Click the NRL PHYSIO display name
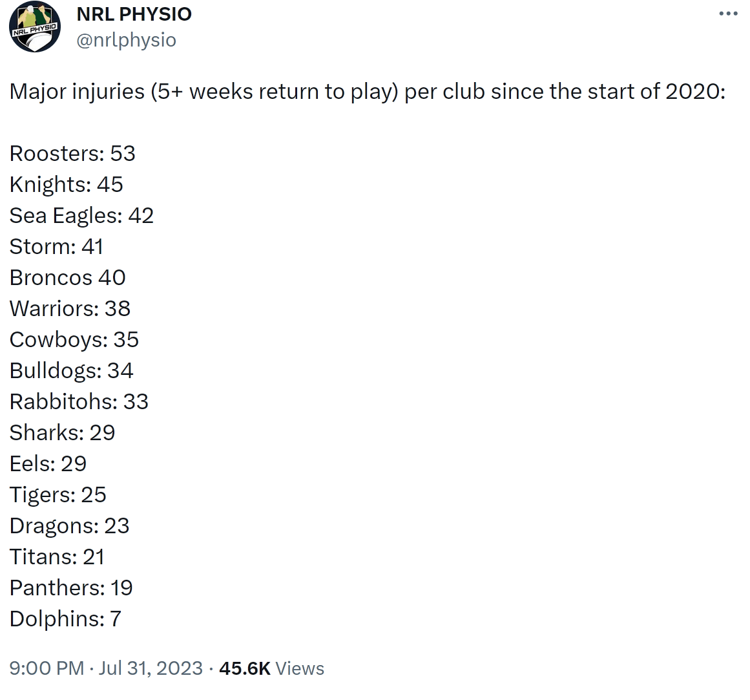This screenshot has height=700, width=750. 134,14
